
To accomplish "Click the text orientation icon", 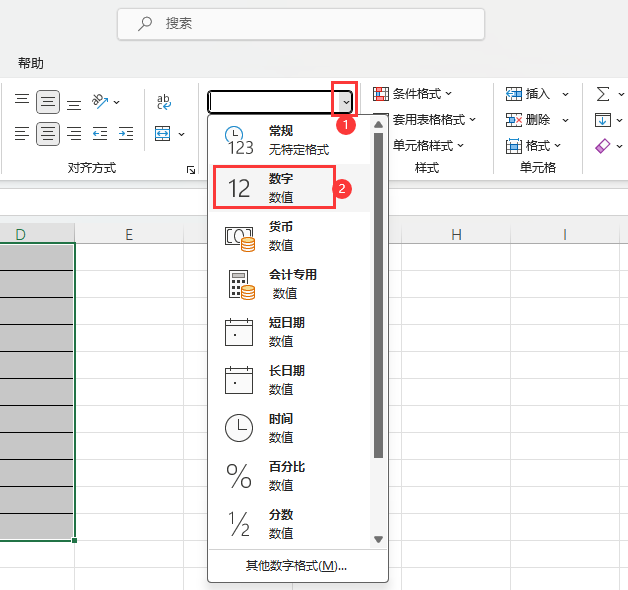I will click(100, 102).
